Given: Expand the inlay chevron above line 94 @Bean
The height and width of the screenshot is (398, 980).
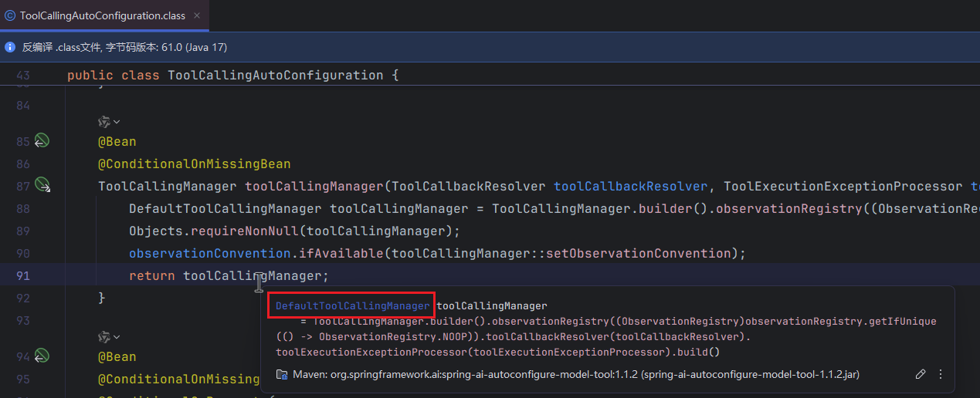Looking at the screenshot, I should [117, 337].
